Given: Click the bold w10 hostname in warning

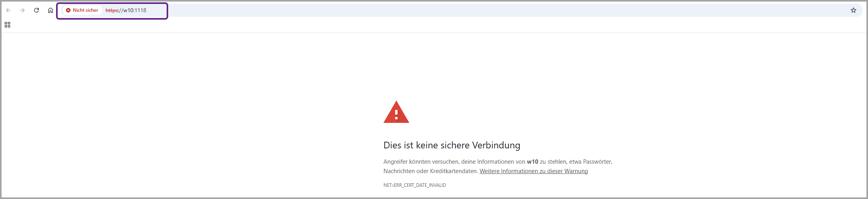Looking at the screenshot, I should point(532,162).
